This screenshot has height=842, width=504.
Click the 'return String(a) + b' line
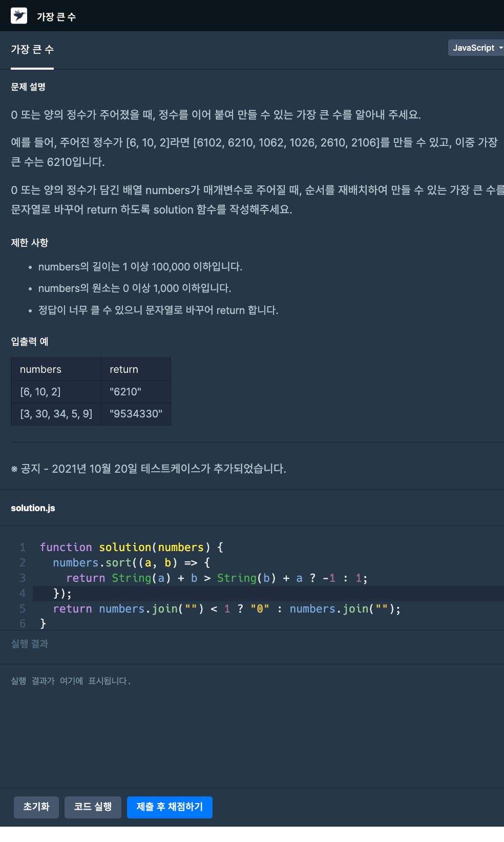[216, 578]
